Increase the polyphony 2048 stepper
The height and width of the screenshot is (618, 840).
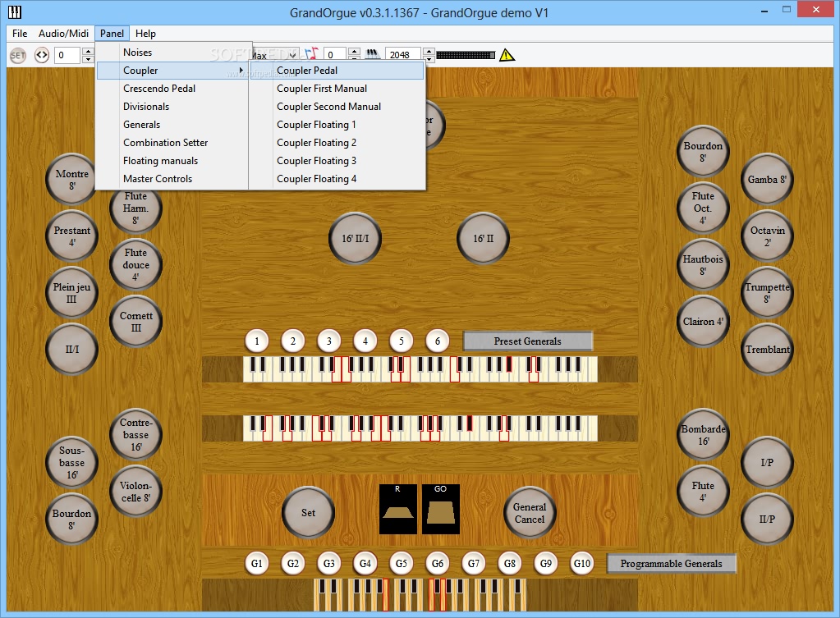click(429, 51)
